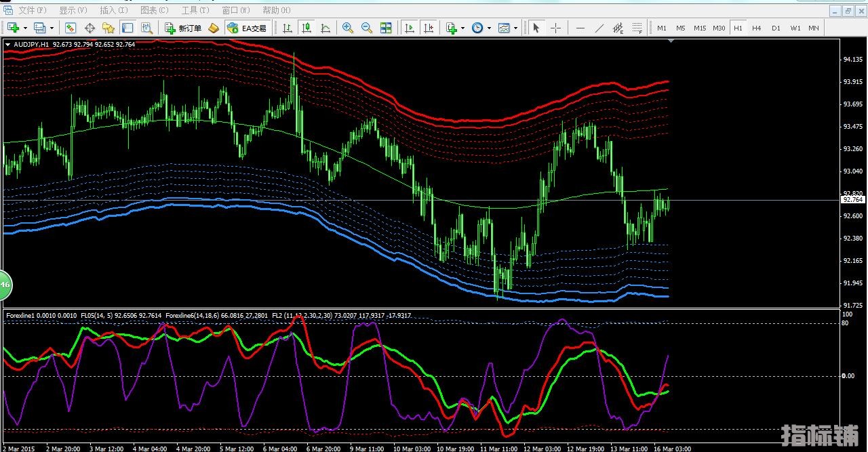Open the 工具 menu

point(196,10)
